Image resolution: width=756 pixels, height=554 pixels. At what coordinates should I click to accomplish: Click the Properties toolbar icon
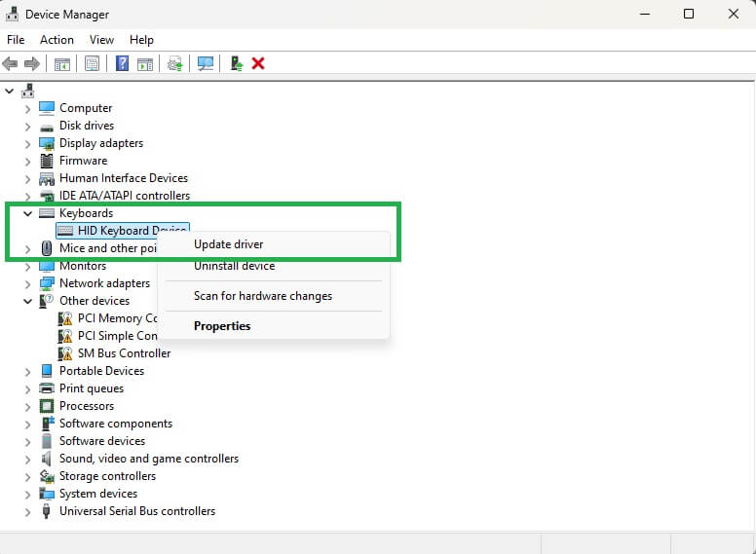tap(92, 63)
